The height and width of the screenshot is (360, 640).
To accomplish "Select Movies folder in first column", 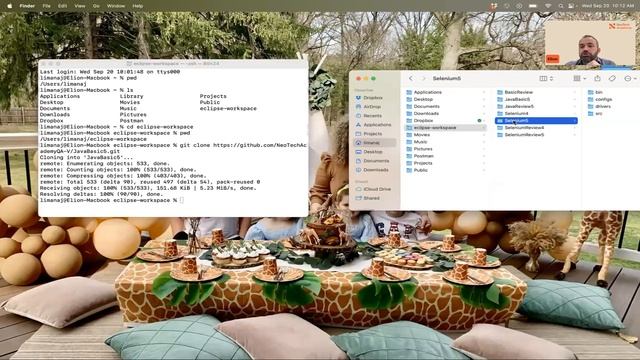I will pyautogui.click(x=446, y=135).
